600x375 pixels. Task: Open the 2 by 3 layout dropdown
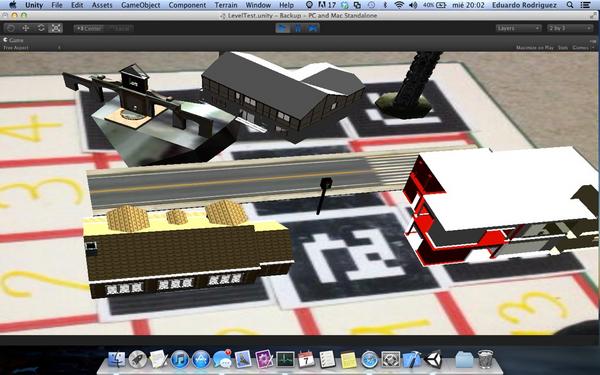tap(570, 28)
